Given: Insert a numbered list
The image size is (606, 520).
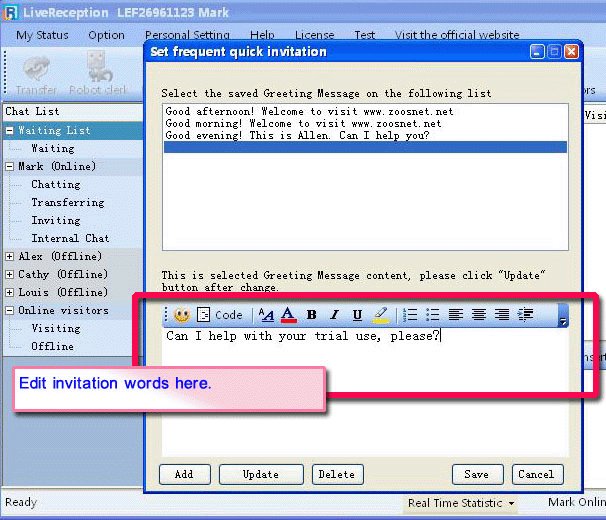Looking at the screenshot, I should pos(410,315).
